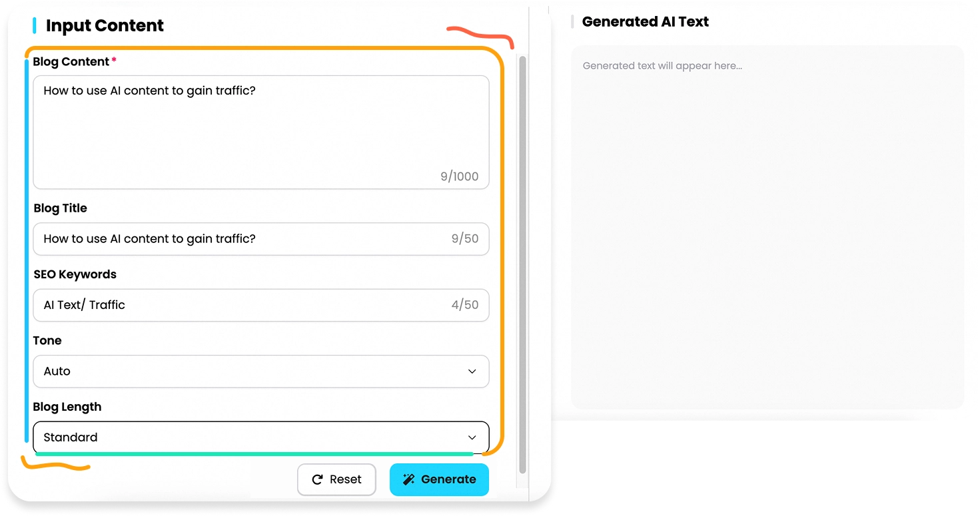Viewport: 980px width, 516px height.
Task: Click into the Blog Title input field
Action: coord(240,239)
